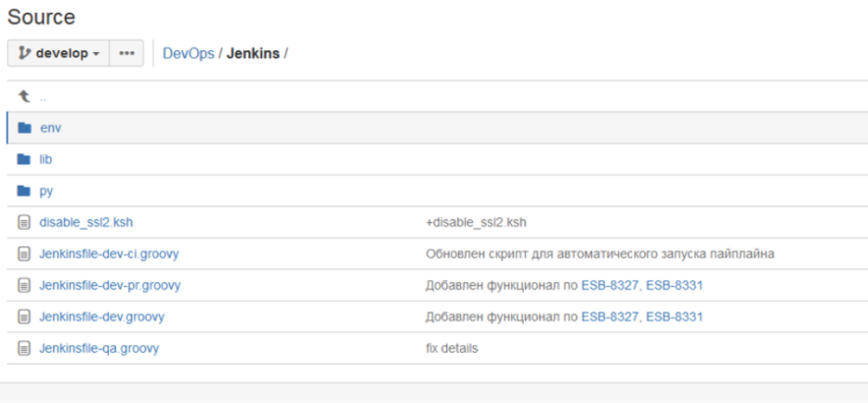
Task: Go to the parent directory '..' link
Action: tap(43, 97)
